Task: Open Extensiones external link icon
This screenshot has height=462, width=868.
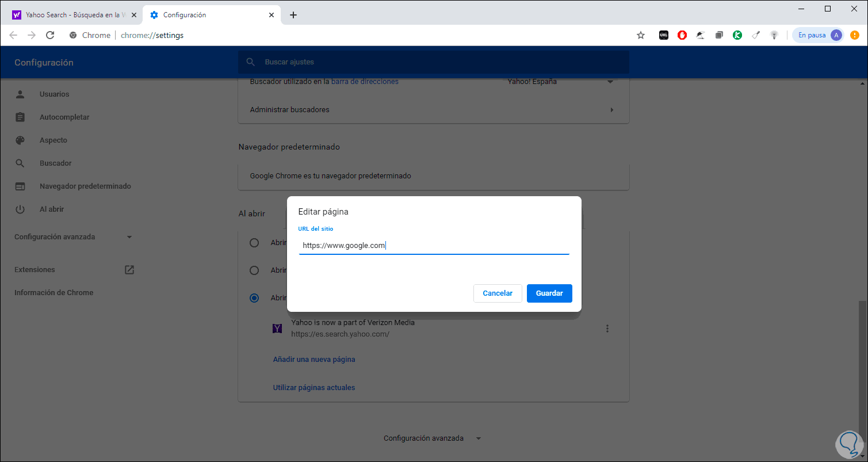Action: coord(129,269)
